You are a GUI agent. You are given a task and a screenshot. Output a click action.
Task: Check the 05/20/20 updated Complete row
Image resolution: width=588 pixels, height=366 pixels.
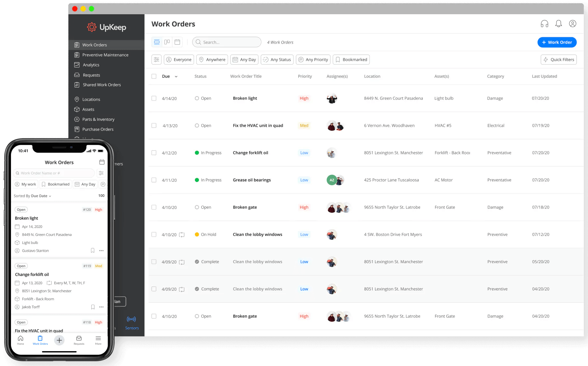(x=154, y=262)
